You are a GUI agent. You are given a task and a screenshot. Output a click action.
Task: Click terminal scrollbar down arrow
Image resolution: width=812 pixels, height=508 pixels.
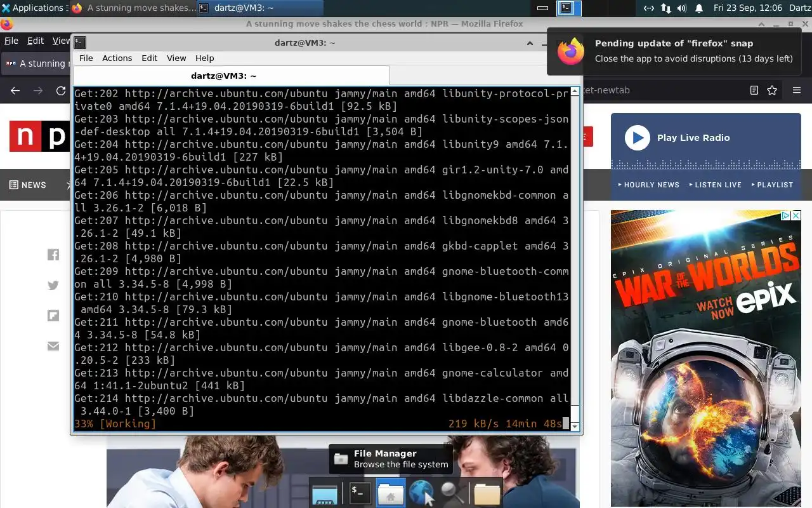(575, 427)
